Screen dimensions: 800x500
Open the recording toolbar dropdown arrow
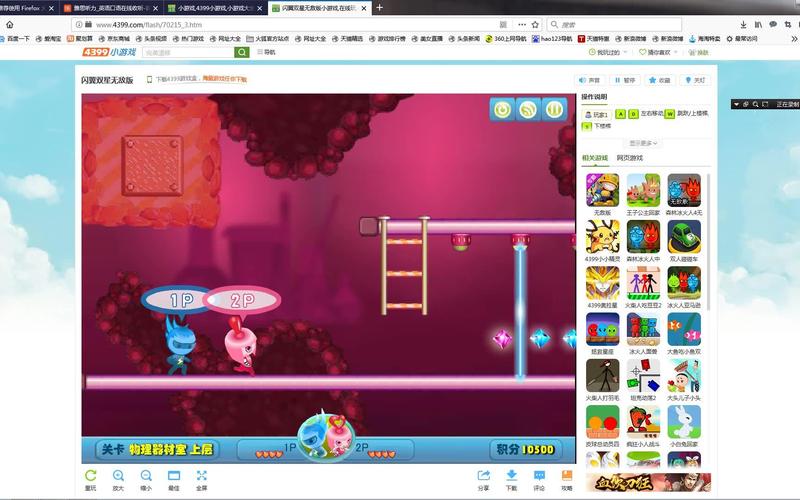pyautogui.click(x=736, y=104)
